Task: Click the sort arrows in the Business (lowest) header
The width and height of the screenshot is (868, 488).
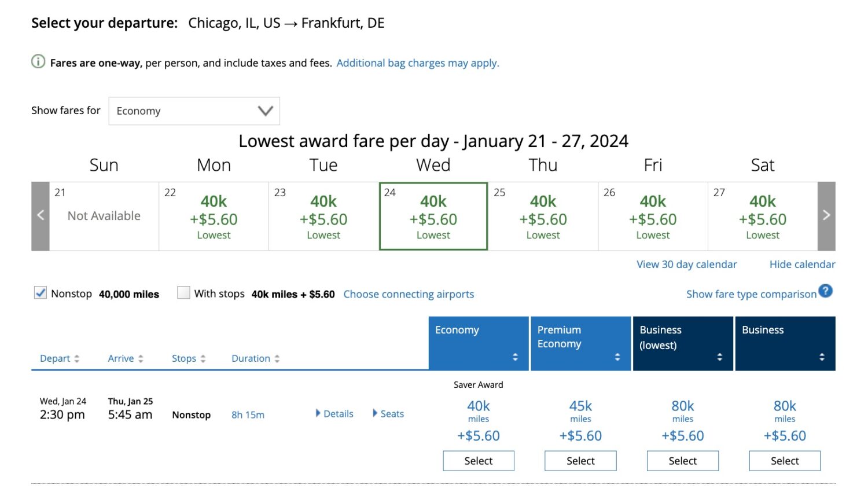Action: point(719,357)
